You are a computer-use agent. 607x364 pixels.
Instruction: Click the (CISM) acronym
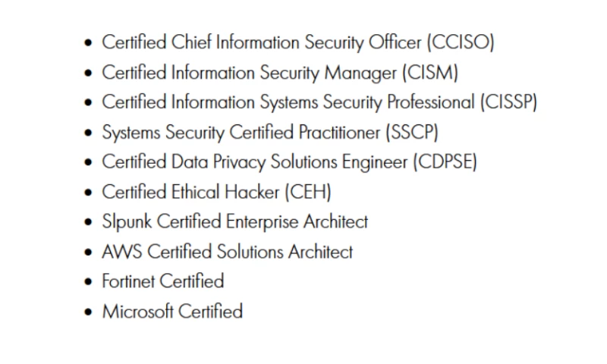(429, 73)
